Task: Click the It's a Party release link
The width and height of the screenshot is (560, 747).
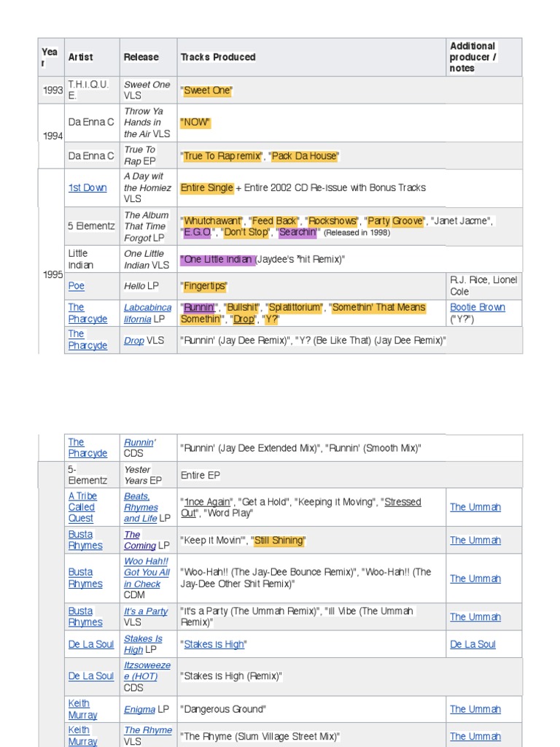Action: click(x=146, y=611)
